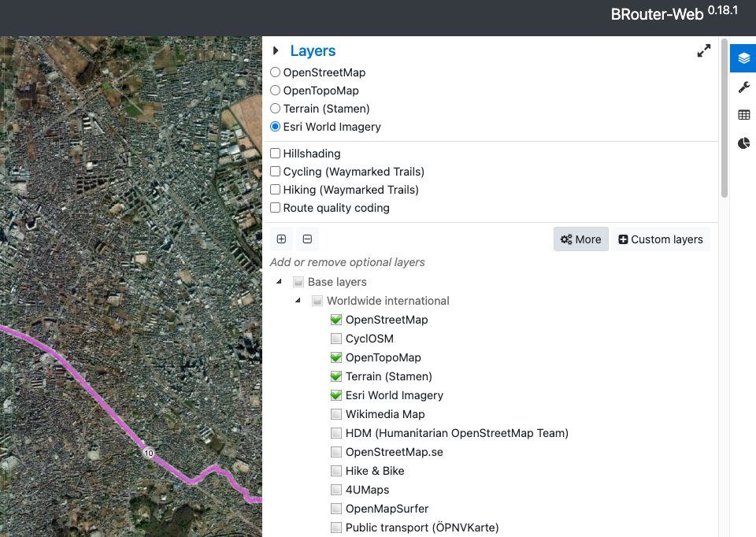Select Esri World Imagery radio button
The width and height of the screenshot is (756, 537).
pyautogui.click(x=276, y=127)
